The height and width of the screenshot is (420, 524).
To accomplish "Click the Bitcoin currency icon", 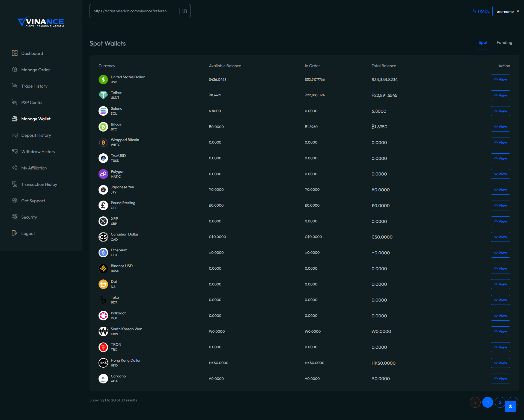I will pos(103,127).
